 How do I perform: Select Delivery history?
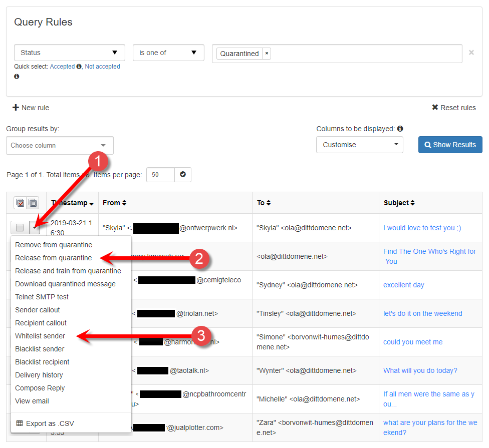click(x=39, y=375)
